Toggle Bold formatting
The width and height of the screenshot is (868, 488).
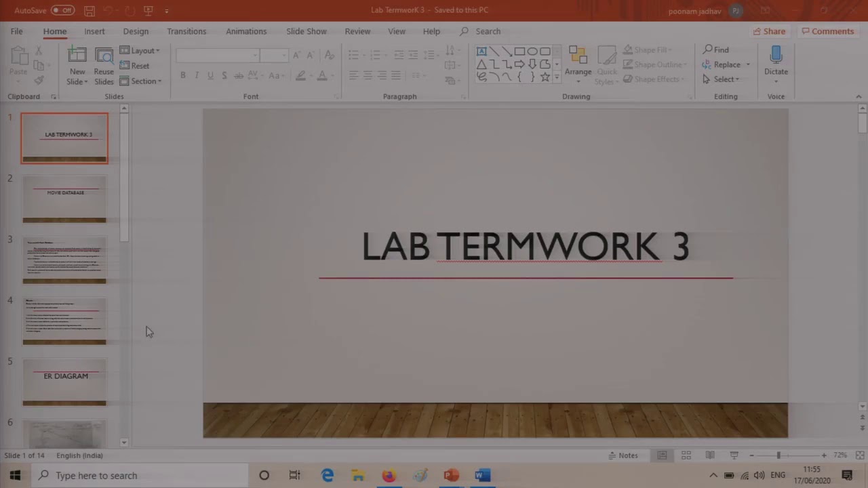pyautogui.click(x=182, y=75)
